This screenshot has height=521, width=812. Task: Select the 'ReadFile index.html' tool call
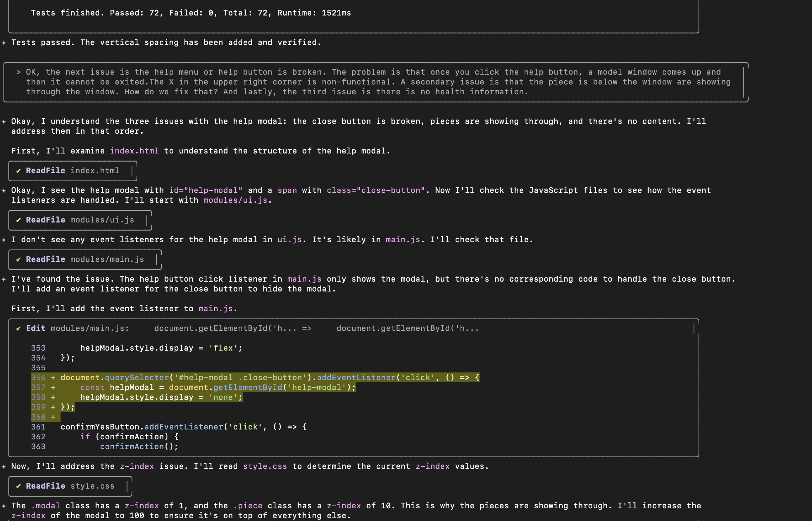pyautogui.click(x=73, y=171)
